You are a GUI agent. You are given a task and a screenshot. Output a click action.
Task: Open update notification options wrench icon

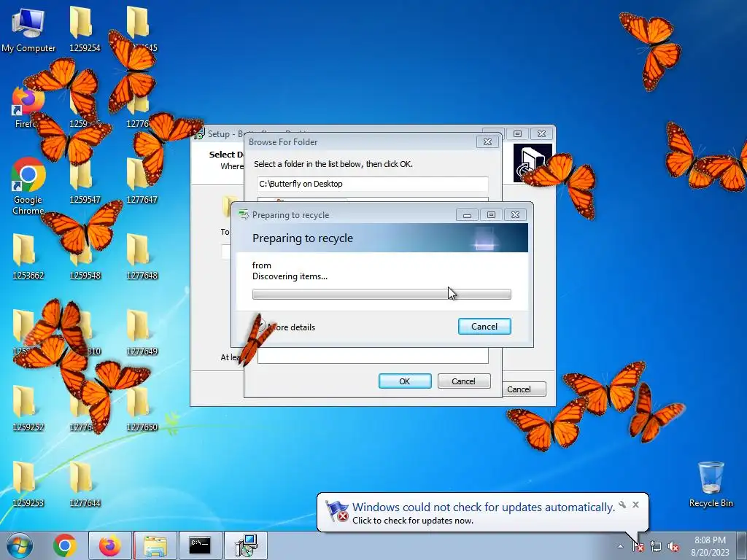point(622,505)
